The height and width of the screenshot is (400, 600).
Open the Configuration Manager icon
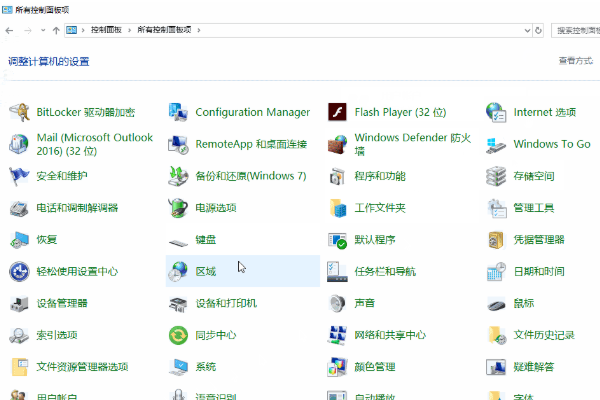(178, 112)
